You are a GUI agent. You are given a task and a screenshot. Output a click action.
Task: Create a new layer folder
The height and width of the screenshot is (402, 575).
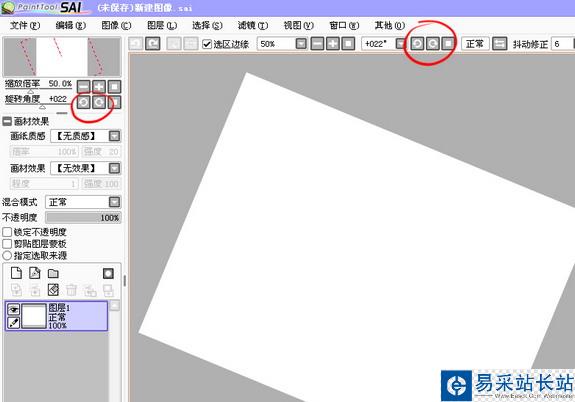(53, 274)
